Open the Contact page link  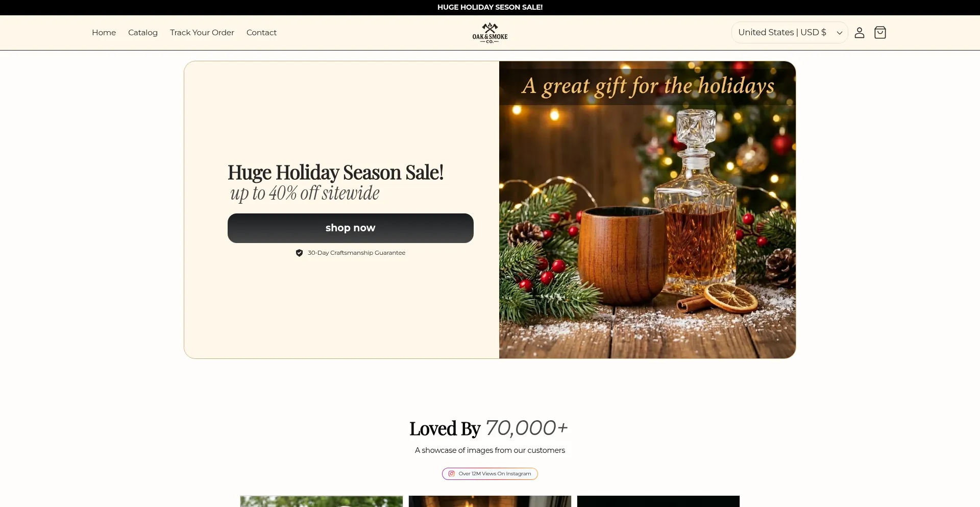pos(261,33)
